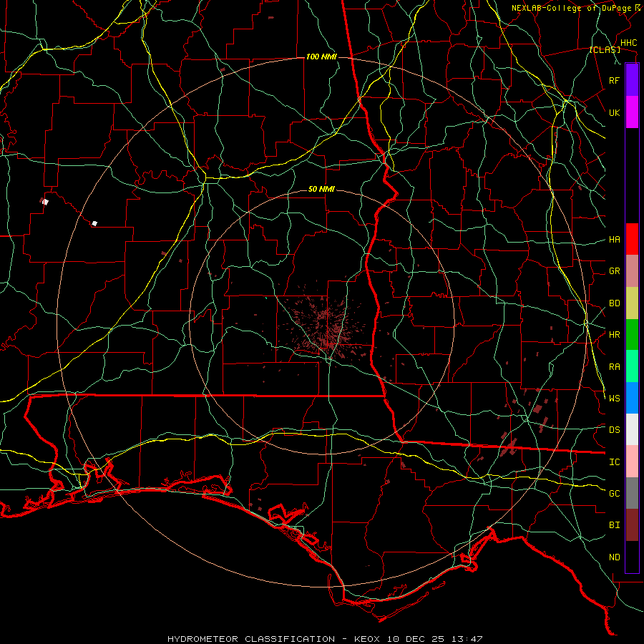This screenshot has width=644, height=644.
Task: Click the RA legend label
Action: [615, 367]
